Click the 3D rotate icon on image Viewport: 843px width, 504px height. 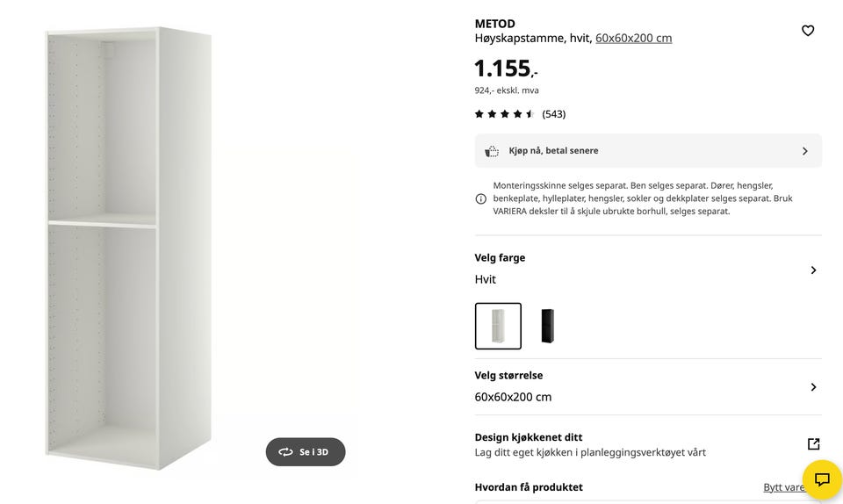(x=285, y=452)
